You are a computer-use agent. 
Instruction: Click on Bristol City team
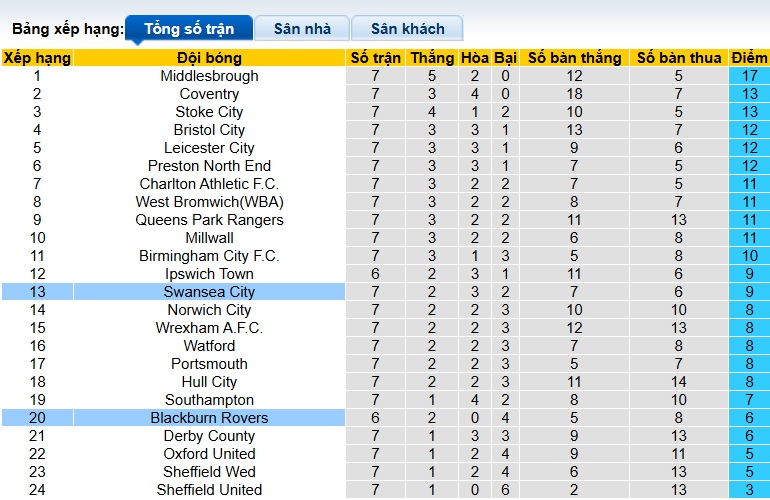209,130
